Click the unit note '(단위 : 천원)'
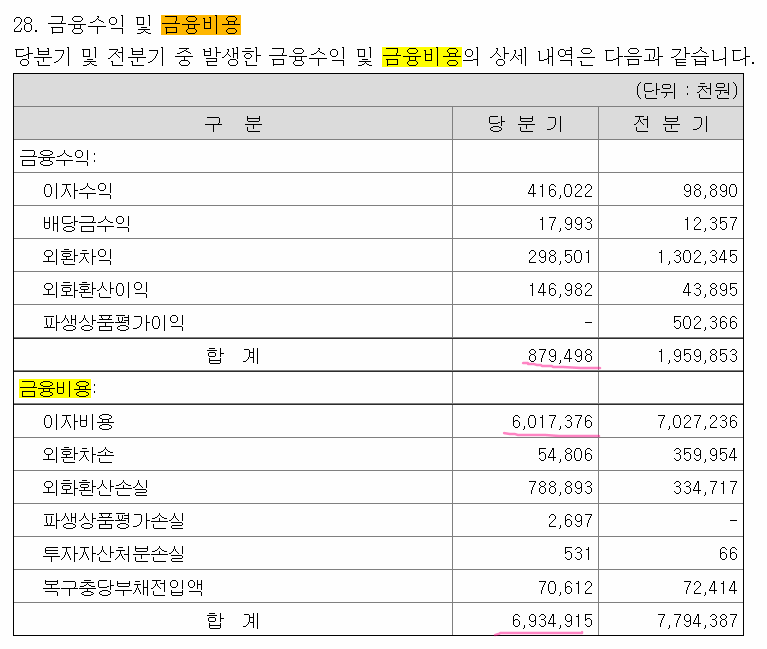The height and width of the screenshot is (649, 767). click(686, 90)
